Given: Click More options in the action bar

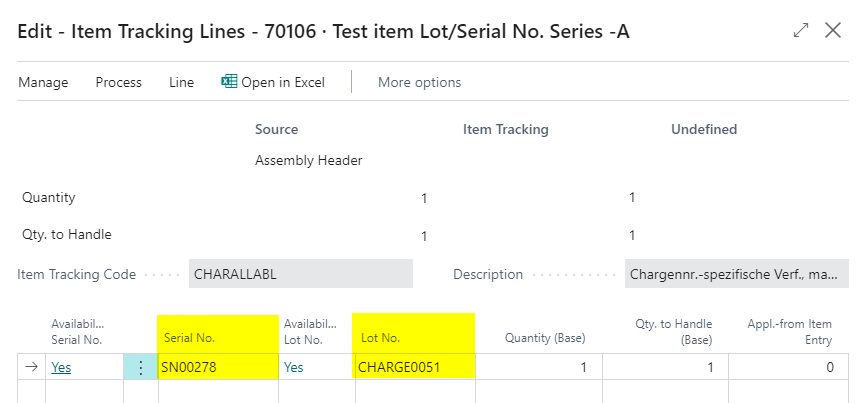Looking at the screenshot, I should (x=419, y=82).
